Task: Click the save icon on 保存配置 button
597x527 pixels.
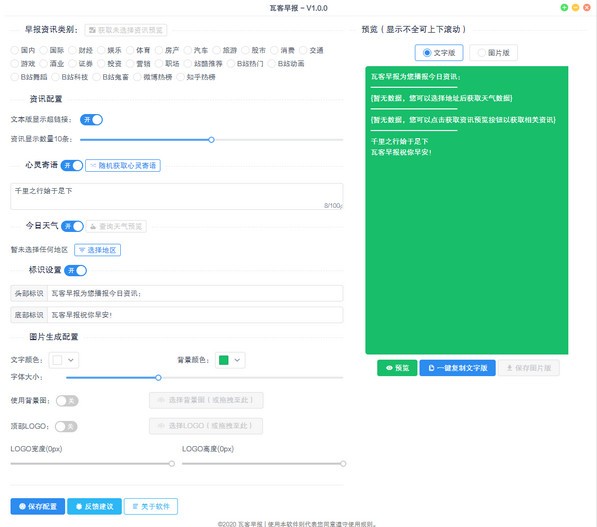Action: coord(22,506)
